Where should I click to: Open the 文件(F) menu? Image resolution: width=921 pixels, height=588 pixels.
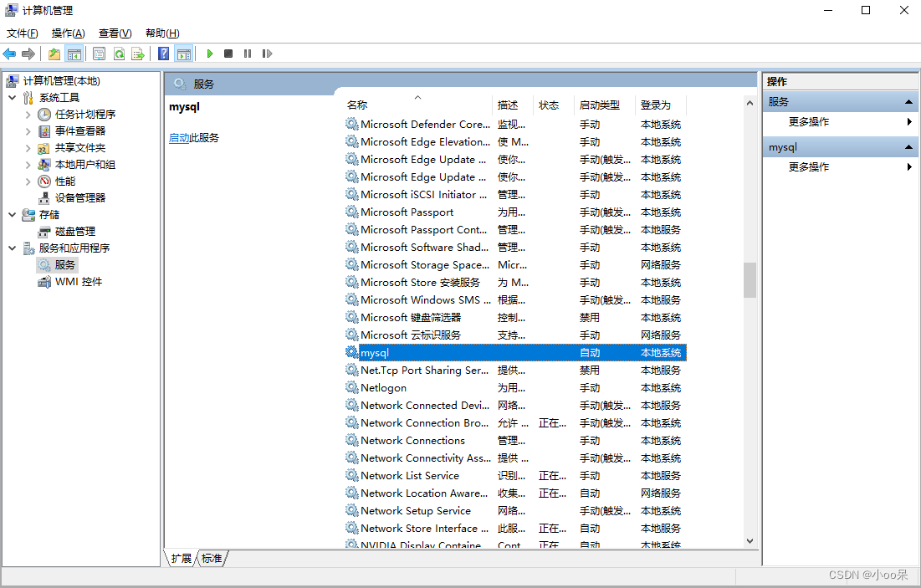[x=23, y=33]
